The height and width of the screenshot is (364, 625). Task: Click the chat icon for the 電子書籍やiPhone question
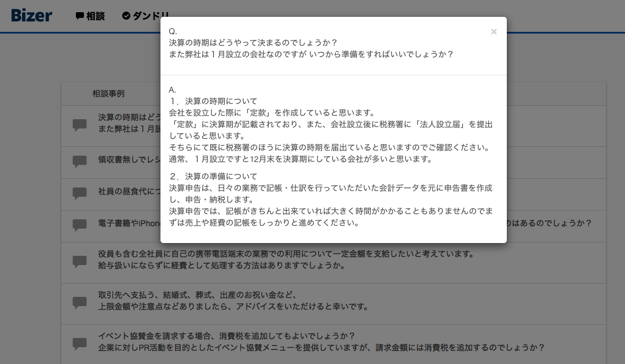click(80, 225)
